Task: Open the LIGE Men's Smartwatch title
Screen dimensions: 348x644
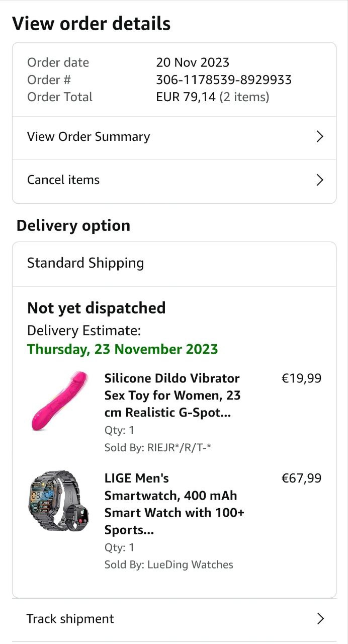Action: (174, 504)
